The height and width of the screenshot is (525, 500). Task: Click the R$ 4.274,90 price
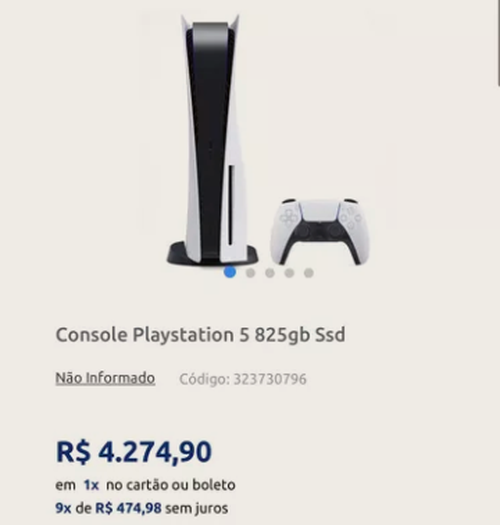click(134, 452)
